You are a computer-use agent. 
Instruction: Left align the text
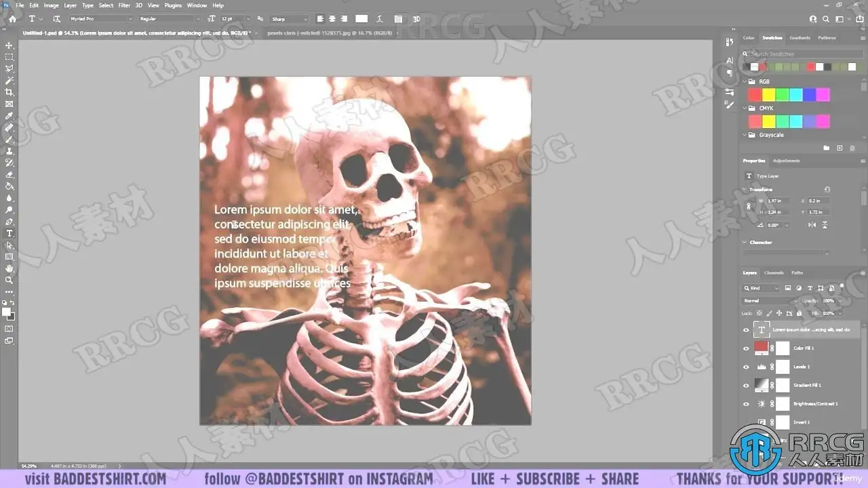320,19
